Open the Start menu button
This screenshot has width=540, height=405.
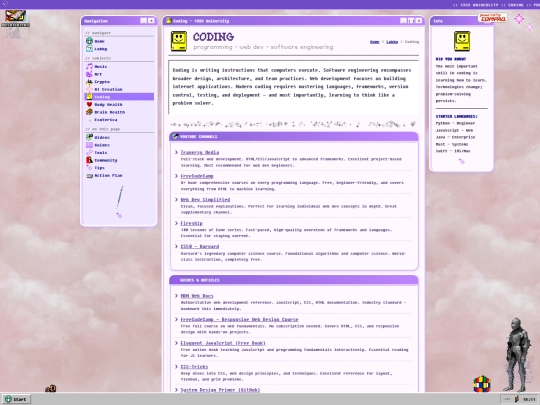[x=16, y=399]
